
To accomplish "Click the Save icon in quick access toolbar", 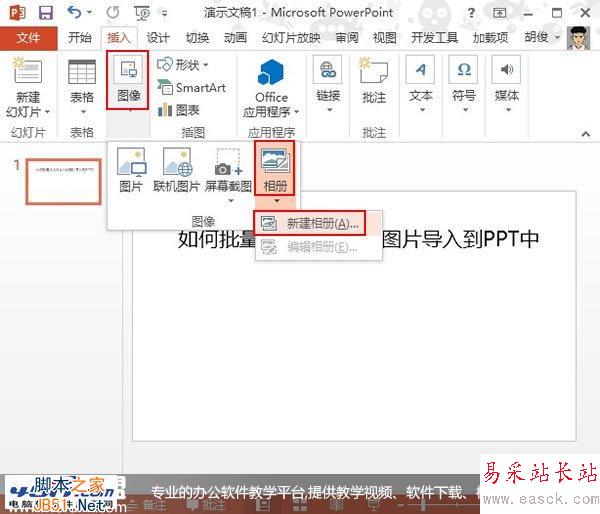I will (x=46, y=13).
